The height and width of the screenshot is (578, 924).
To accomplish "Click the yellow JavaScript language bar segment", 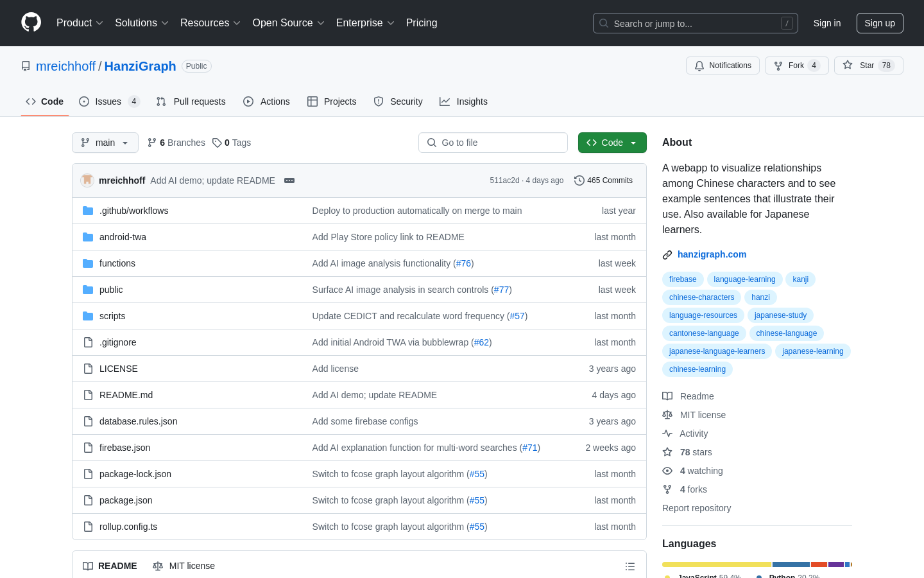I will [717, 565].
